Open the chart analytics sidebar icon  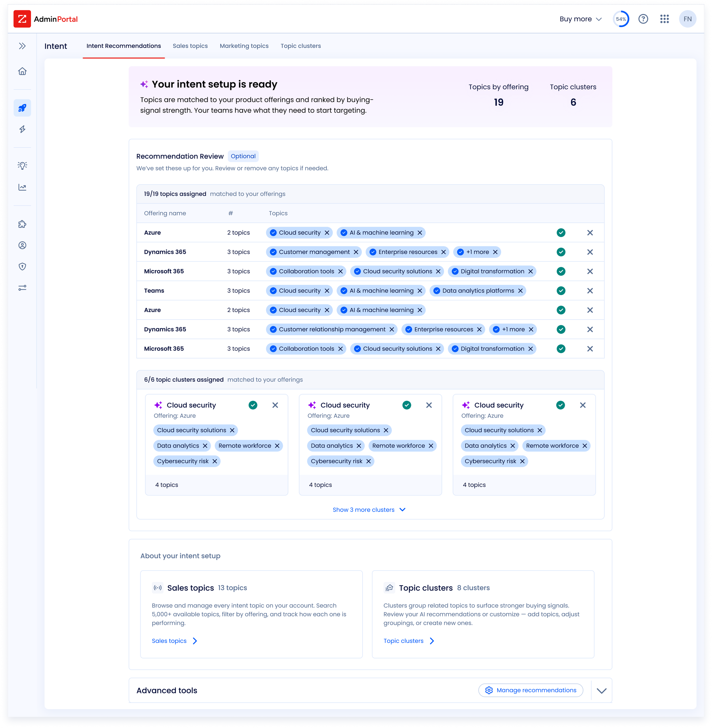(x=22, y=187)
